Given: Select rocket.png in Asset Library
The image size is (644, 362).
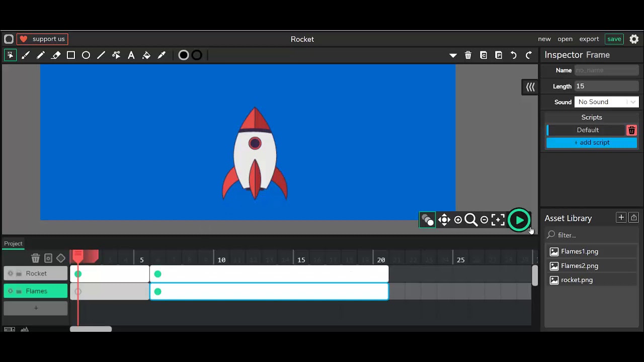Looking at the screenshot, I should pyautogui.click(x=591, y=280).
